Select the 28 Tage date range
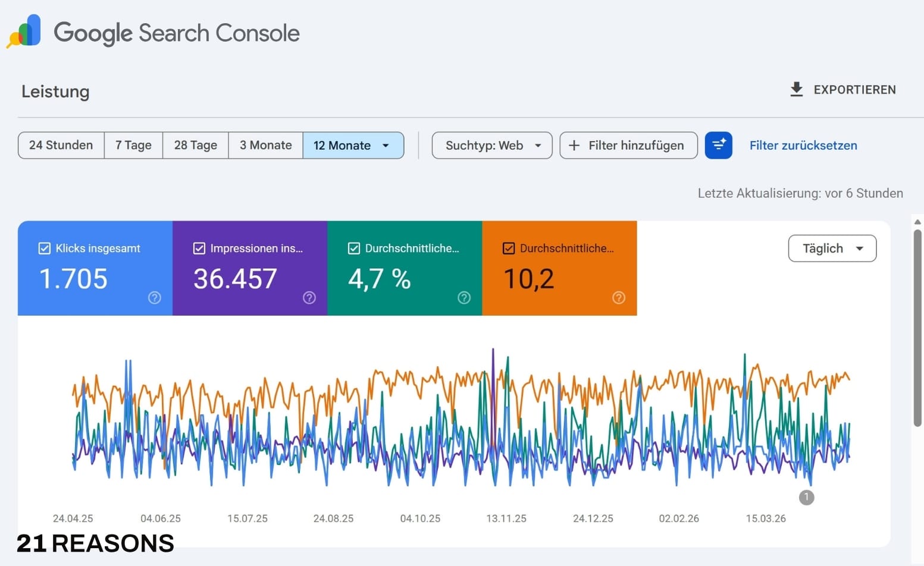This screenshot has height=566, width=924. 196,146
